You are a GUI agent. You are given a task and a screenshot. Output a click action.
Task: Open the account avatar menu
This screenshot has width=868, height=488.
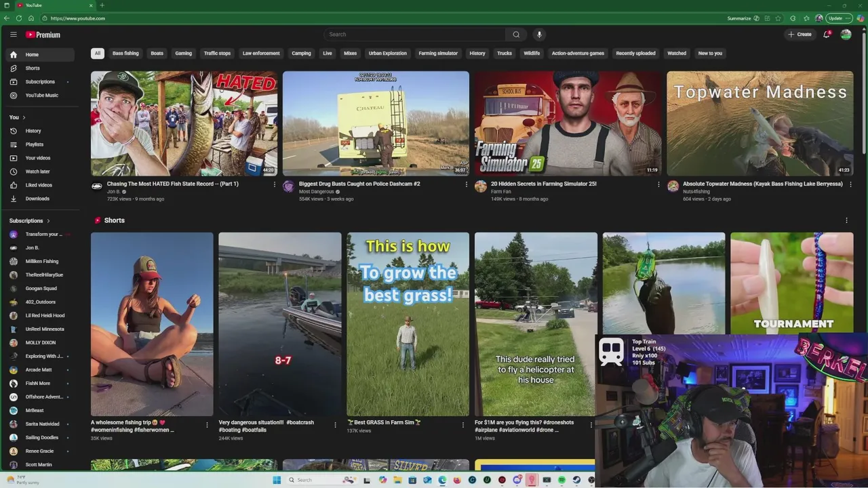coord(846,35)
